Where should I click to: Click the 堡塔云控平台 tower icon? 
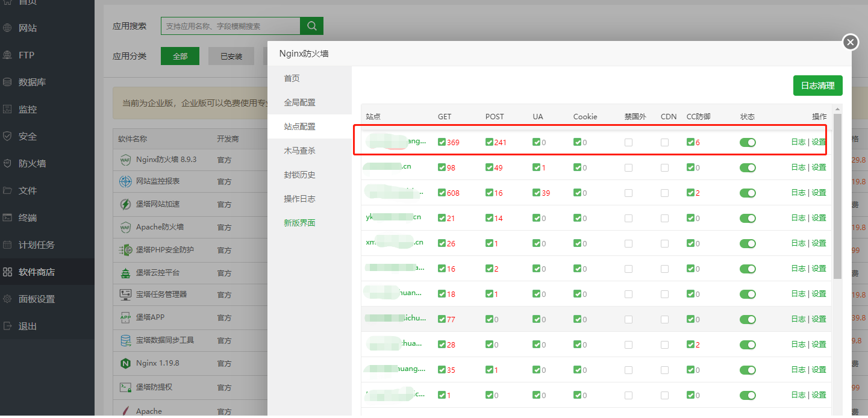click(x=125, y=272)
